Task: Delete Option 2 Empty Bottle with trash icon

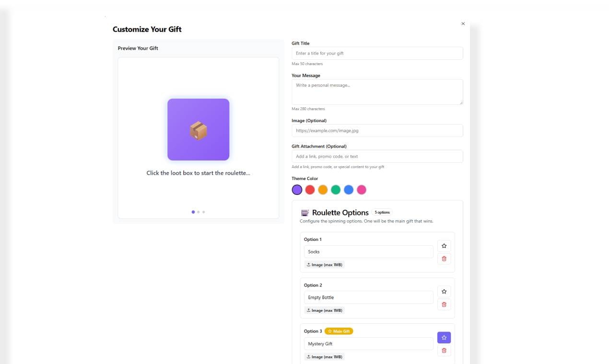Action: [x=444, y=304]
